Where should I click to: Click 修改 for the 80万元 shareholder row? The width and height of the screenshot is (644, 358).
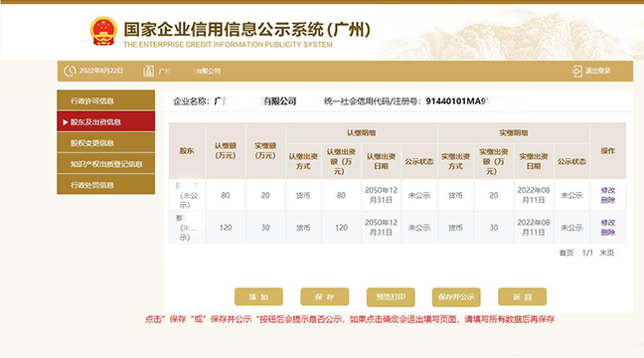[608, 190]
